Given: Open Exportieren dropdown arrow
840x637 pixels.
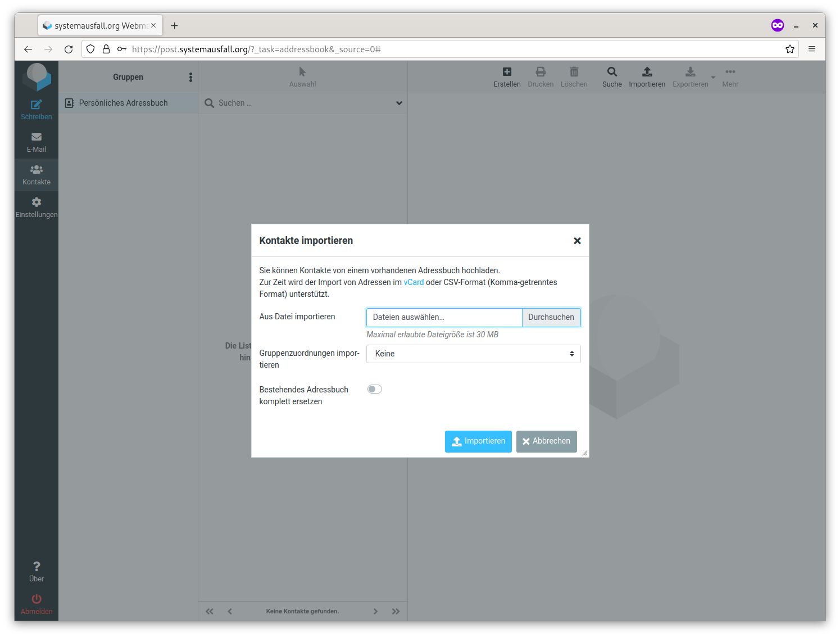Looking at the screenshot, I should click(x=713, y=78).
